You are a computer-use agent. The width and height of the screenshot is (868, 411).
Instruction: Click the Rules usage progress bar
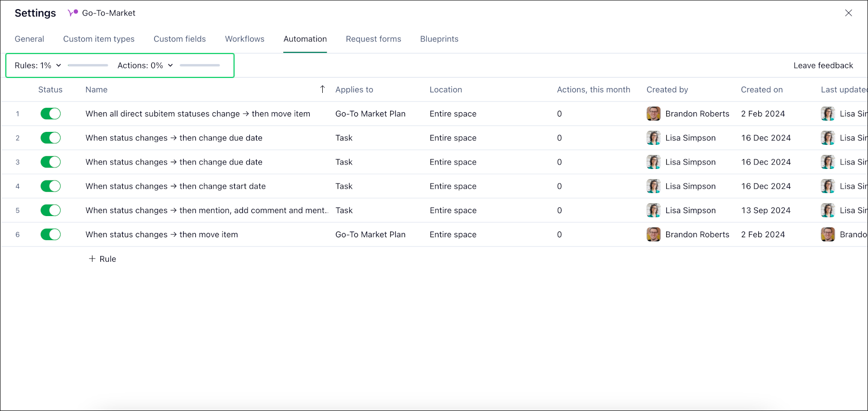[x=88, y=65]
